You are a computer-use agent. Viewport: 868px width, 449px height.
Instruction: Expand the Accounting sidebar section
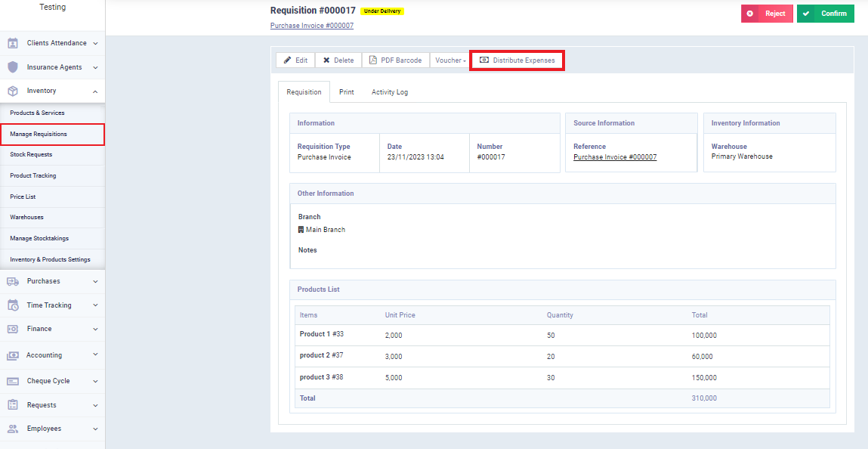pos(52,355)
